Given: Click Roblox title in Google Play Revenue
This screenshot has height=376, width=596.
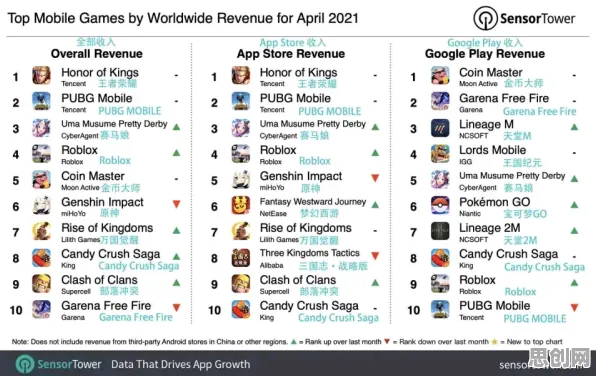Looking at the screenshot, I should coord(477,280).
